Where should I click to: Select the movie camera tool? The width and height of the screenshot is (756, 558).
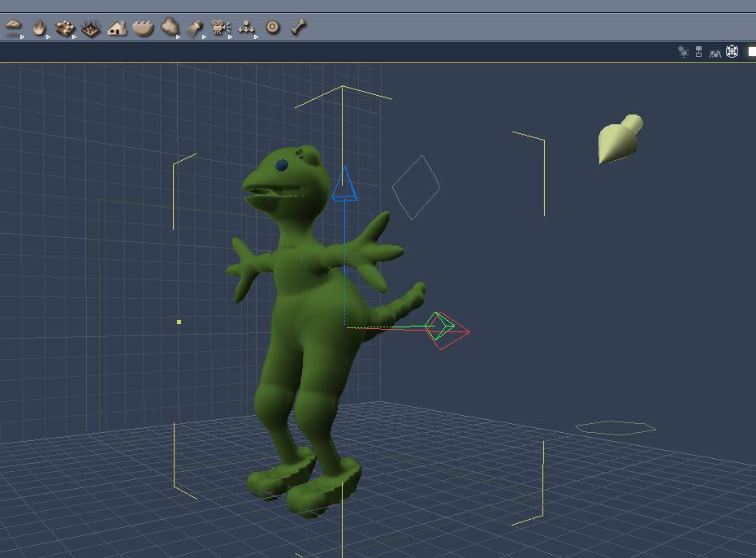221,28
